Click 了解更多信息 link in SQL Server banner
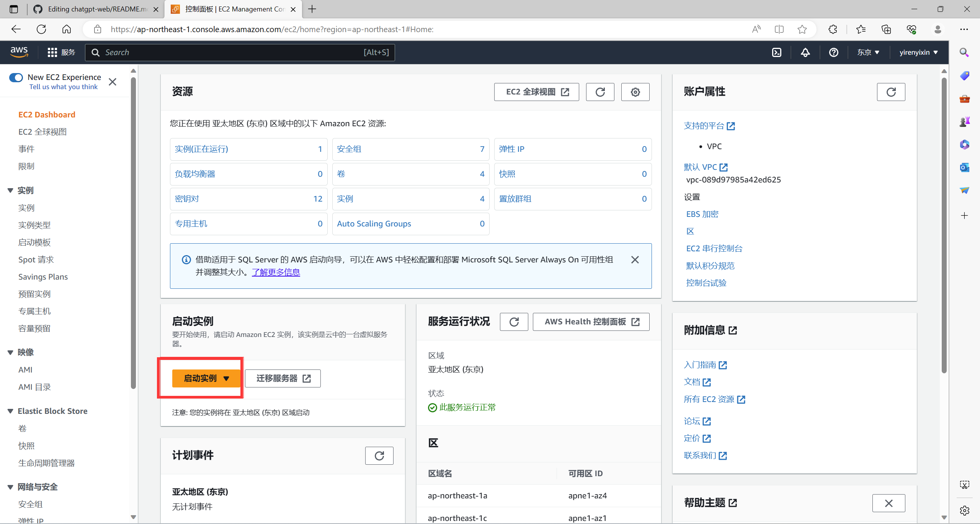The width and height of the screenshot is (980, 524). pyautogui.click(x=275, y=272)
